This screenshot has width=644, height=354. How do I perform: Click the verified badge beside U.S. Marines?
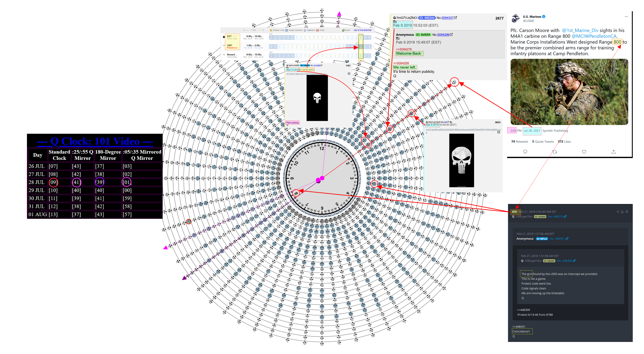(544, 17)
